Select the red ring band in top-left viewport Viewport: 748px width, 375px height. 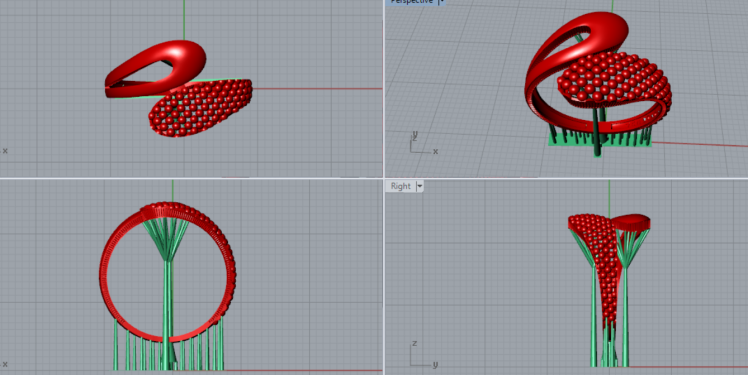[x=157, y=68]
